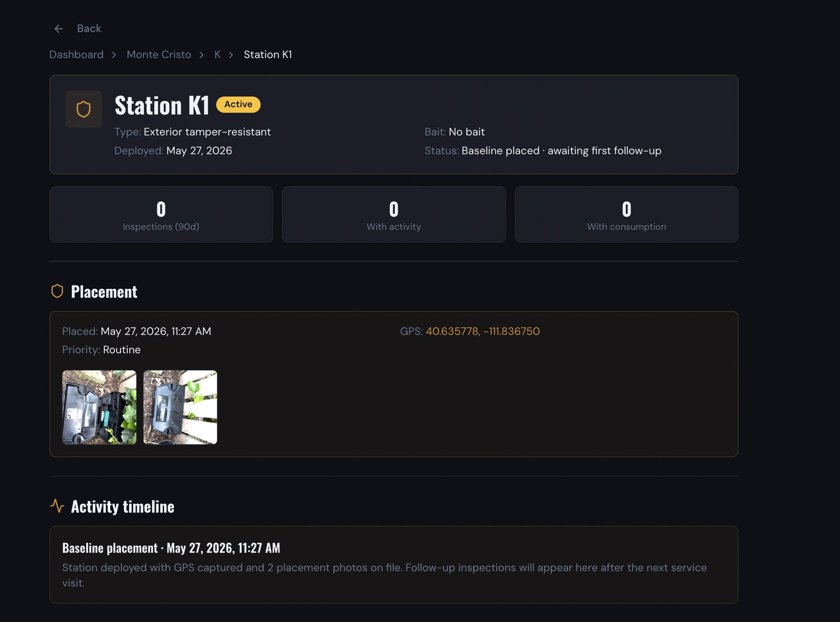
Task: Select the Routine priority value
Action: coord(122,350)
